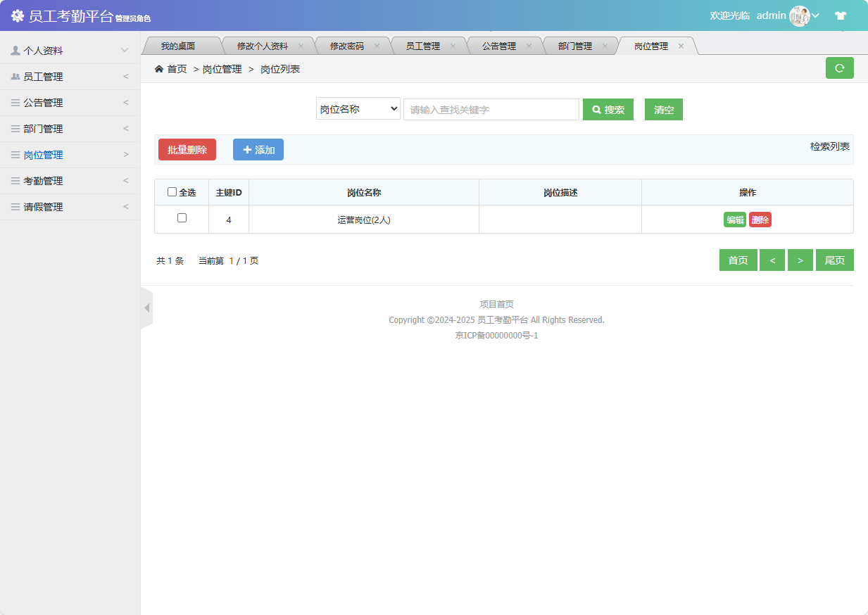The height and width of the screenshot is (615, 868).
Task: Check the row checkbox for 运营岗位
Action: pos(182,219)
